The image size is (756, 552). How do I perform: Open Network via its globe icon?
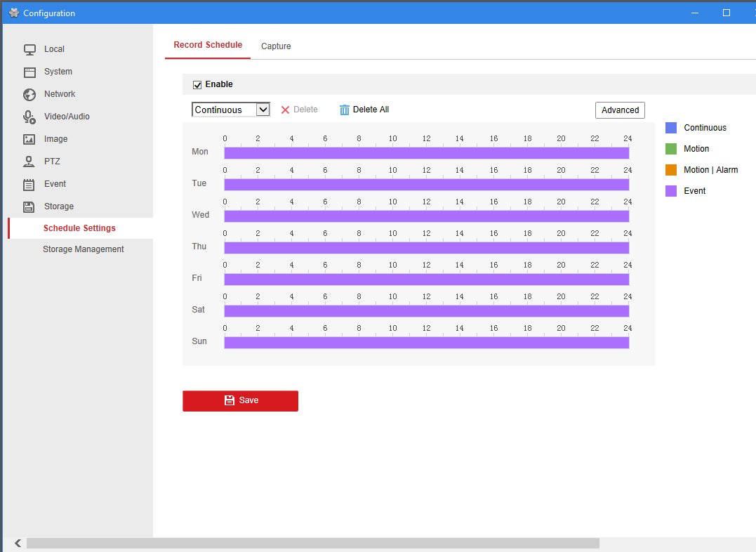point(29,94)
